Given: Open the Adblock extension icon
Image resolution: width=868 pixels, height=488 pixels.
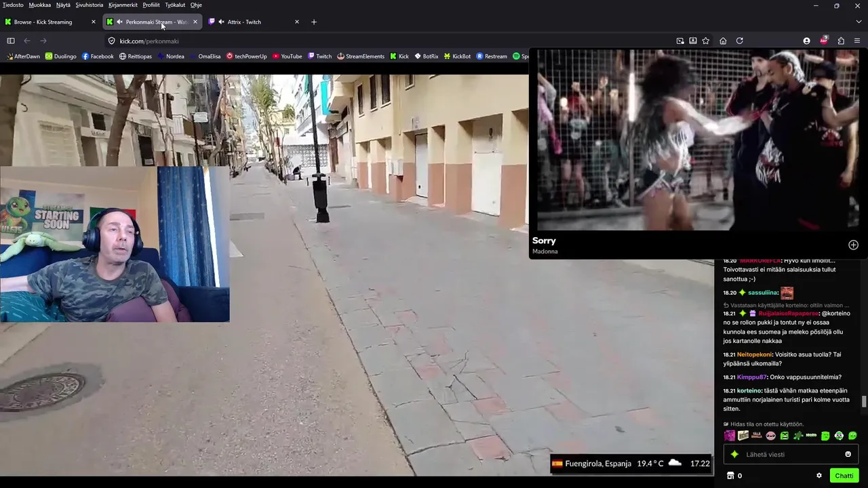Looking at the screenshot, I should pyautogui.click(x=824, y=40).
